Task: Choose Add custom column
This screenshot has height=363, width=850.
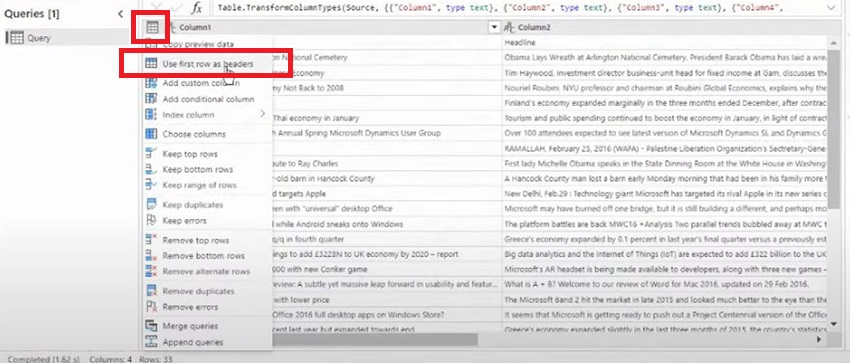Action: coord(201,83)
